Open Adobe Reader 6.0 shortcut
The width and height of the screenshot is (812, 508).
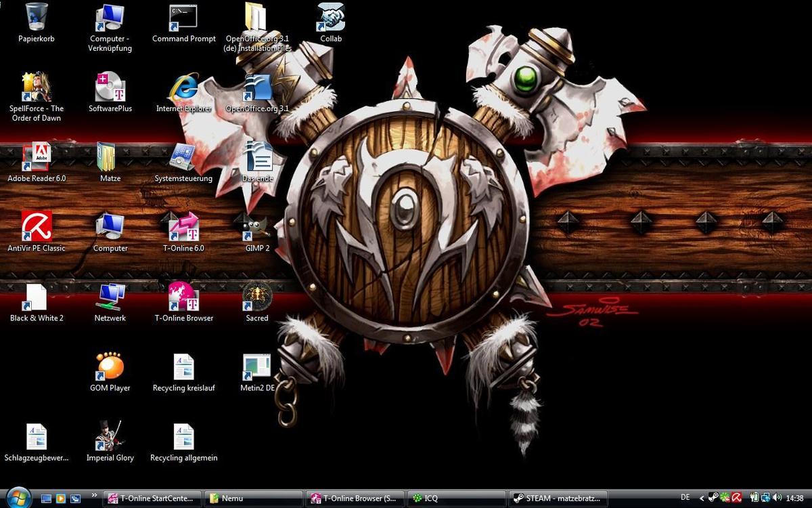(37, 163)
